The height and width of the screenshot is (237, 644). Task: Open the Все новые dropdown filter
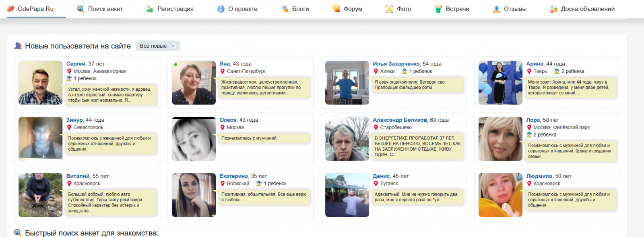pyautogui.click(x=158, y=46)
